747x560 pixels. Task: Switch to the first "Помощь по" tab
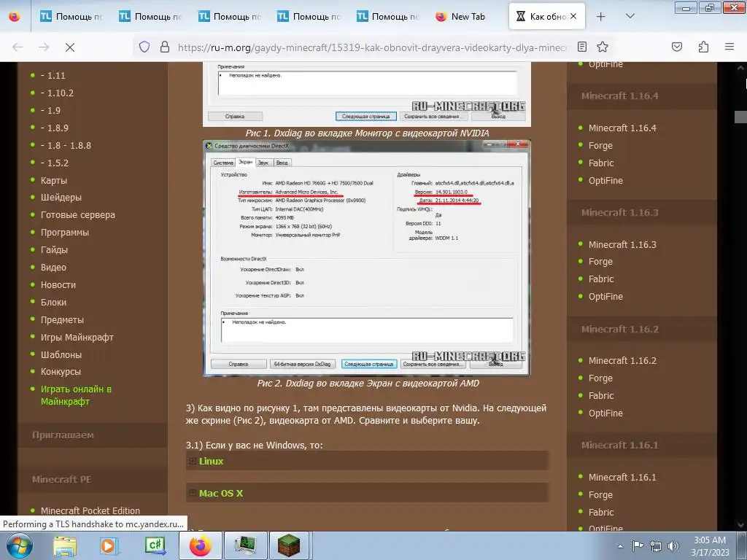[x=71, y=17]
